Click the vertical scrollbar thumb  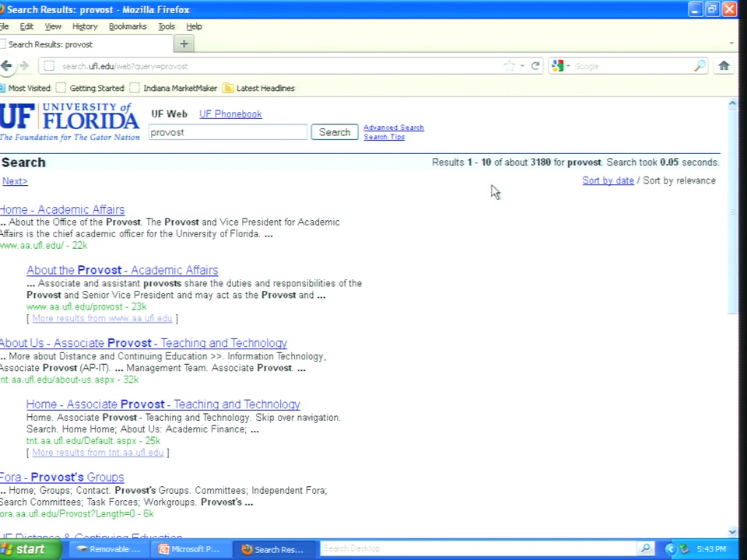tap(732, 211)
